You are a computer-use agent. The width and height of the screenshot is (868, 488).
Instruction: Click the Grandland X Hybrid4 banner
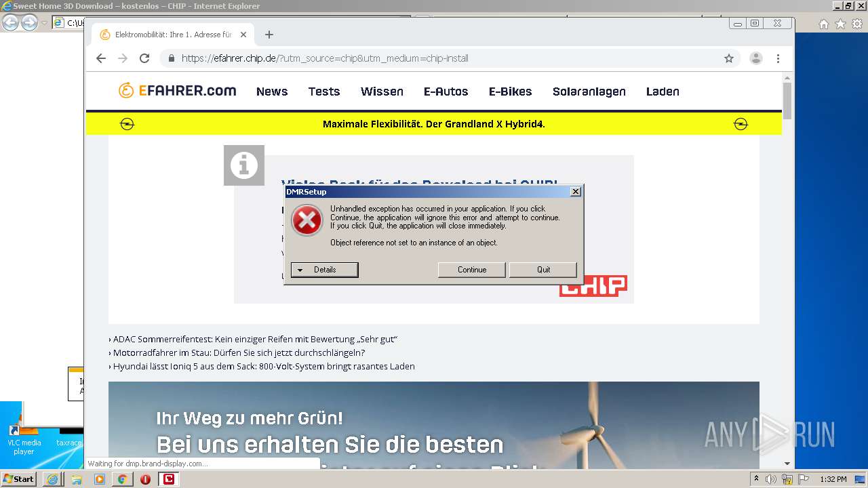pyautogui.click(x=434, y=124)
